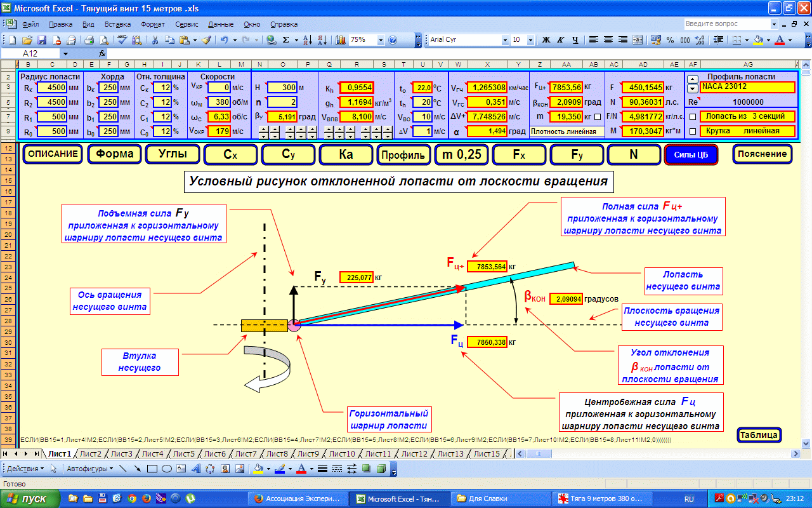
Task: Click the AutoSum sigma icon
Action: 286,39
